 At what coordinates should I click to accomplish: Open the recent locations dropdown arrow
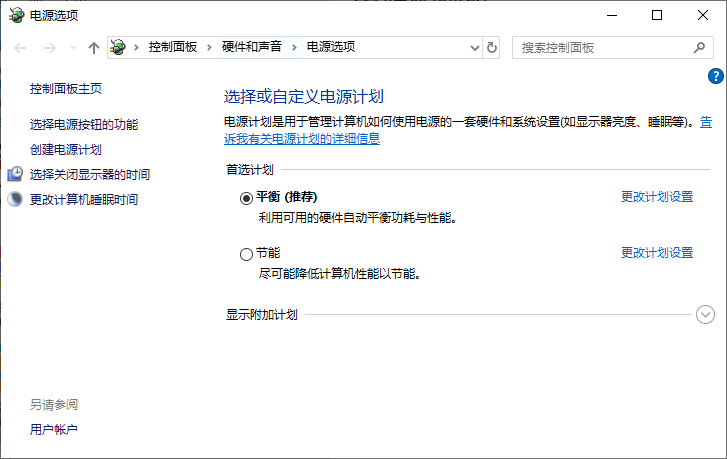pos(71,48)
